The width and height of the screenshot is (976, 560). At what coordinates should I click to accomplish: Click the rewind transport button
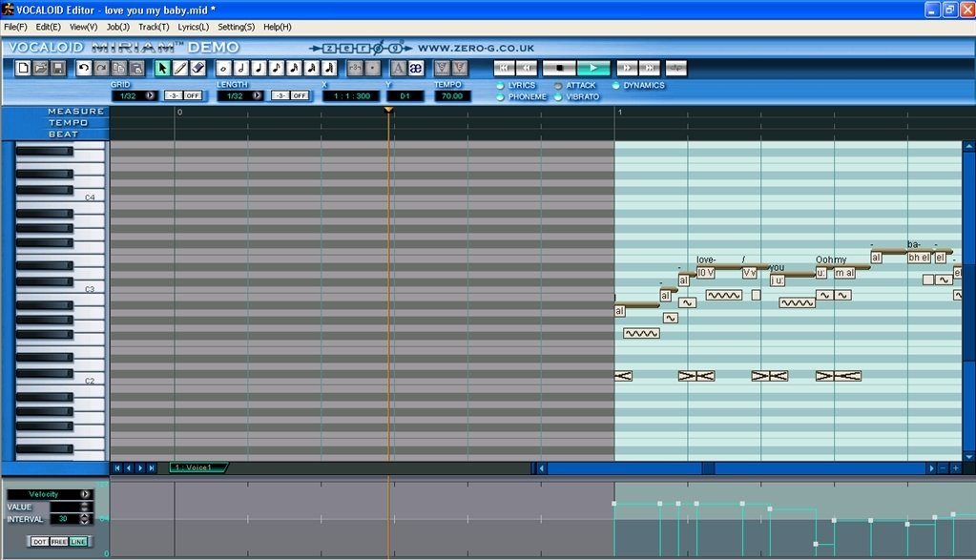pos(527,68)
